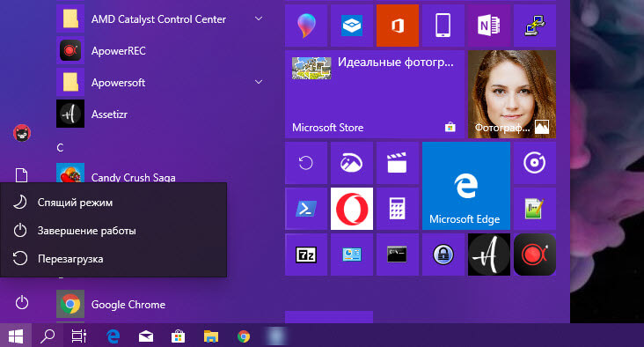The height and width of the screenshot is (347, 644).
Task: Open Assetizr from the apps list
Action: (160, 114)
